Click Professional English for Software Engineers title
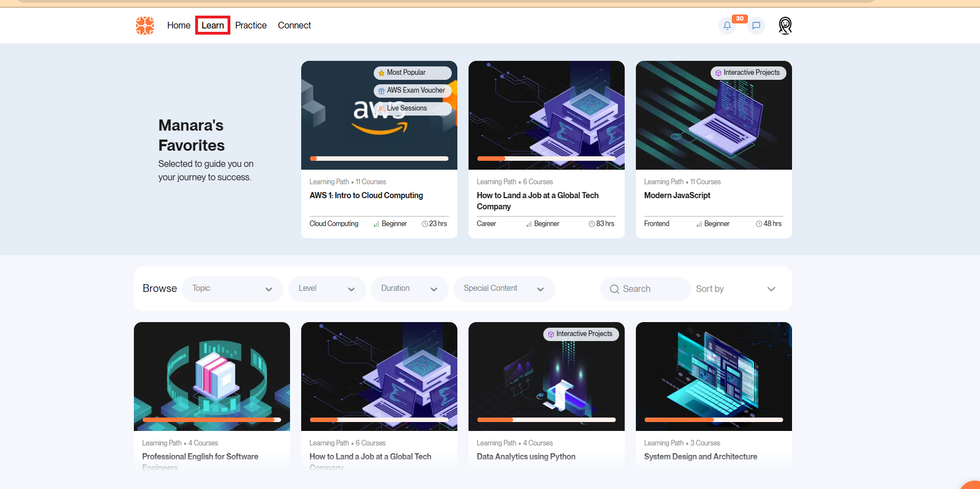 pos(200,462)
